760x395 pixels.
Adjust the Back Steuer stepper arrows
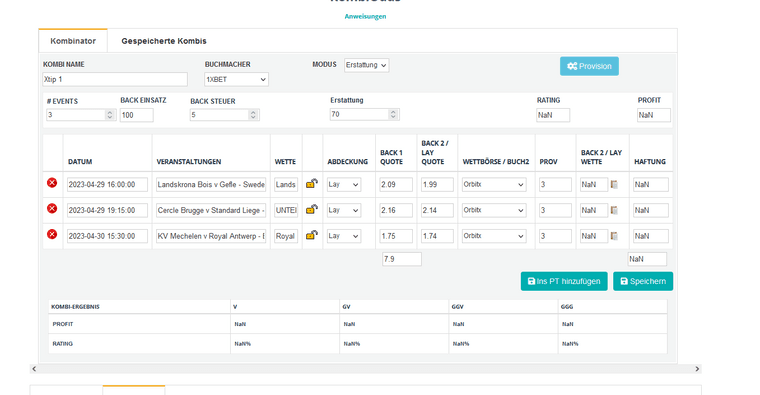253,115
